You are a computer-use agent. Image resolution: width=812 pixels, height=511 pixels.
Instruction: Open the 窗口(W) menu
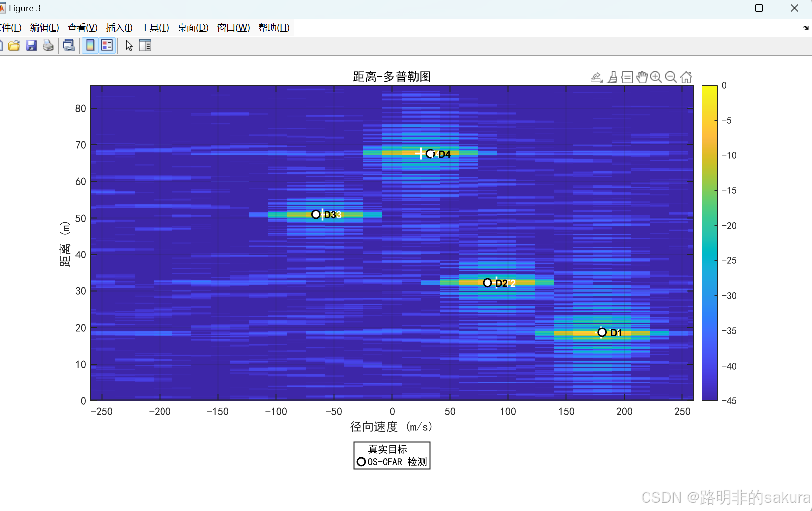coord(234,28)
